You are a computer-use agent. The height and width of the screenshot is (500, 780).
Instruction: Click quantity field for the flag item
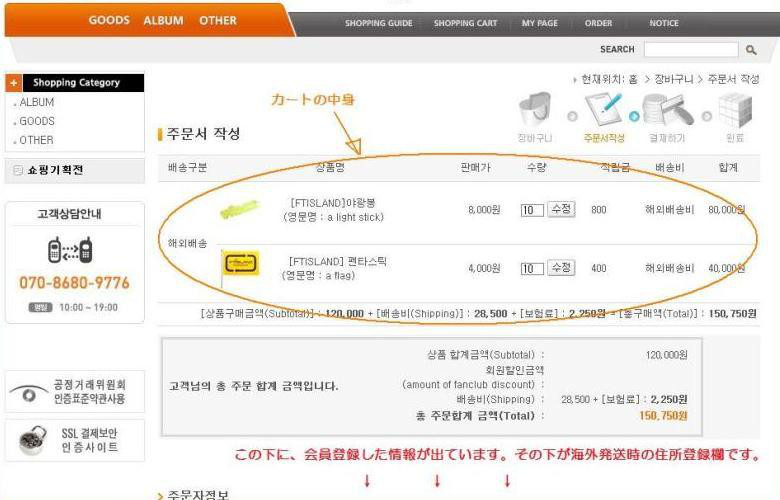click(x=532, y=269)
